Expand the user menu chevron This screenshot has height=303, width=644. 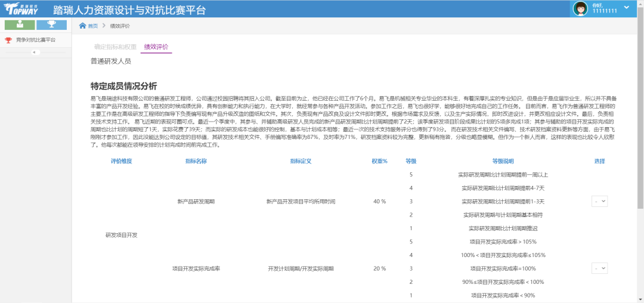tap(626, 7)
